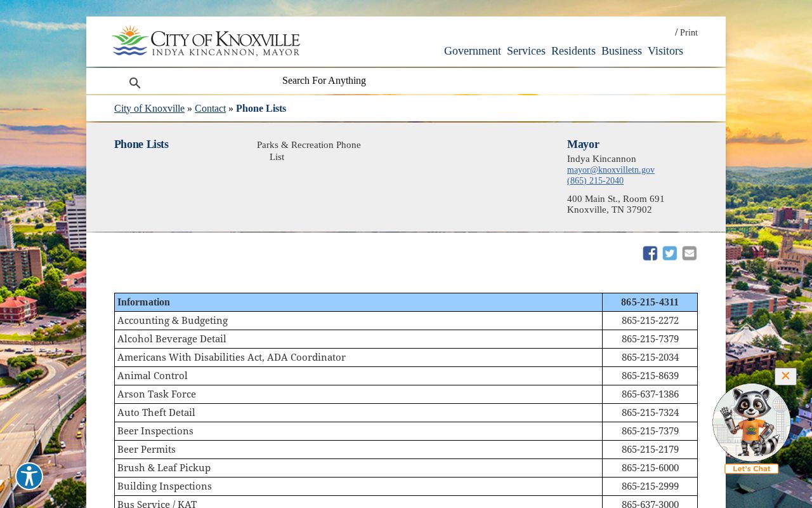The width and height of the screenshot is (812, 508).
Task: Select Animal Control row text
Action: 152,376
